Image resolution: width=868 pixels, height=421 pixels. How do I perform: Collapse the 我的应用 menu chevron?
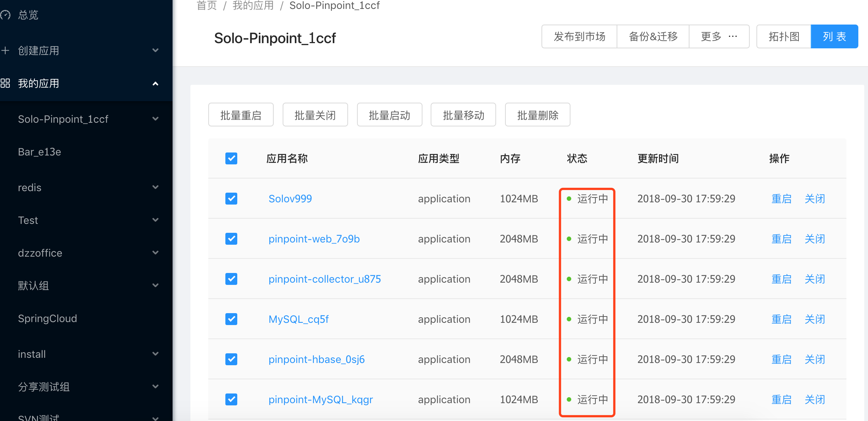point(155,84)
